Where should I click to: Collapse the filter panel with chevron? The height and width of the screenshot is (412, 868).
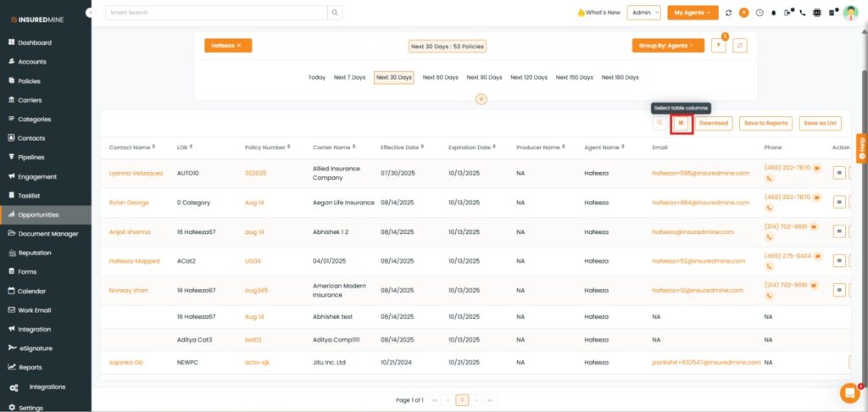(481, 99)
